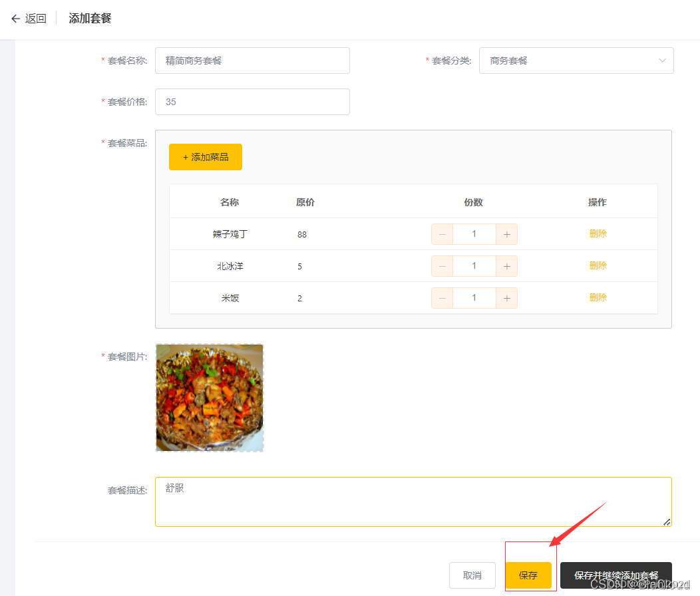
Task: Increase 米饭 portion with plus icon
Action: coord(507,297)
